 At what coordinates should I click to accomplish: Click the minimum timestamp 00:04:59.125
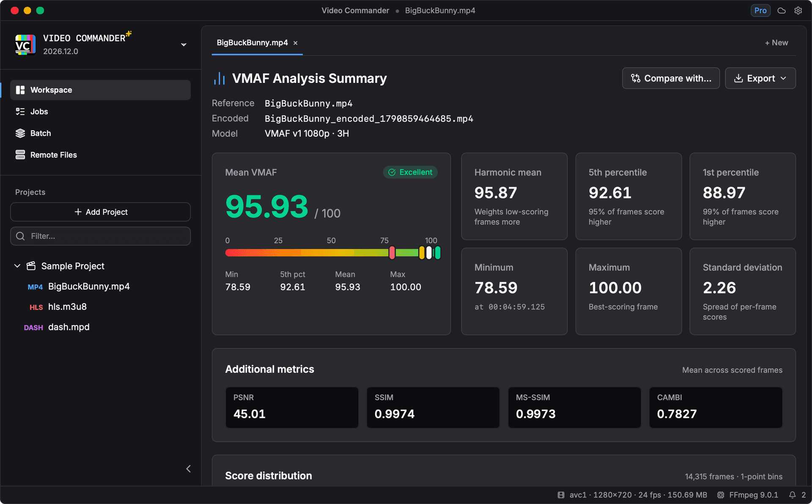(516, 307)
